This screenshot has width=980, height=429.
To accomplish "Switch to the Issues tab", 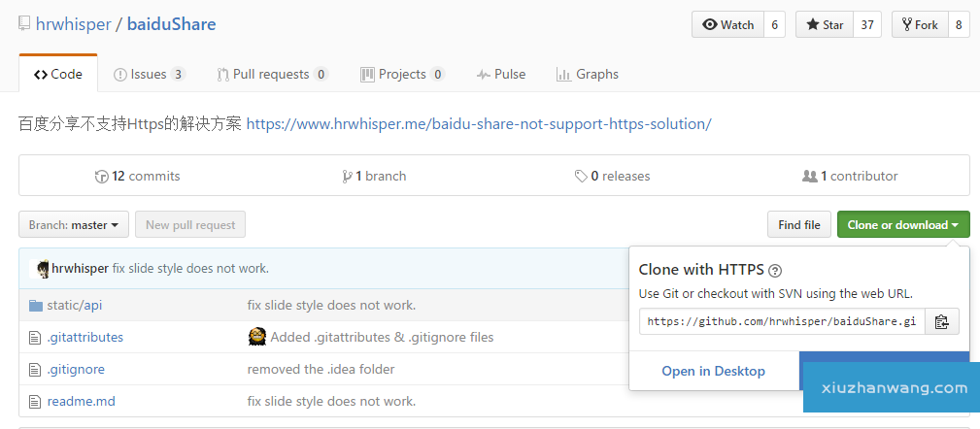I will click(x=149, y=75).
